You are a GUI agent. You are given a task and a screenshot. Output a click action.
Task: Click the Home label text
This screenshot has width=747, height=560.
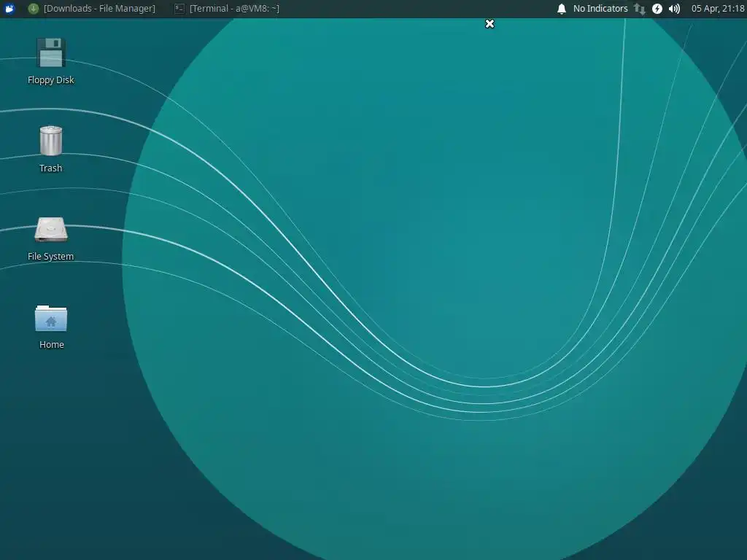52,344
